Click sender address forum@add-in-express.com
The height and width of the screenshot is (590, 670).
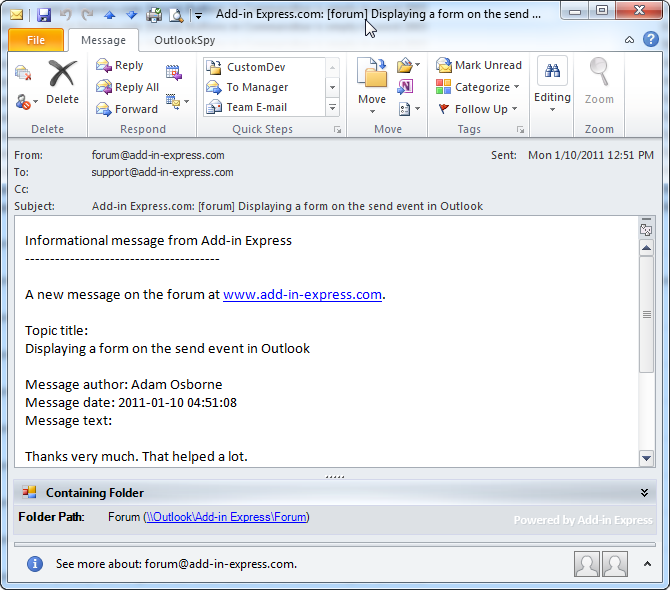point(158,155)
